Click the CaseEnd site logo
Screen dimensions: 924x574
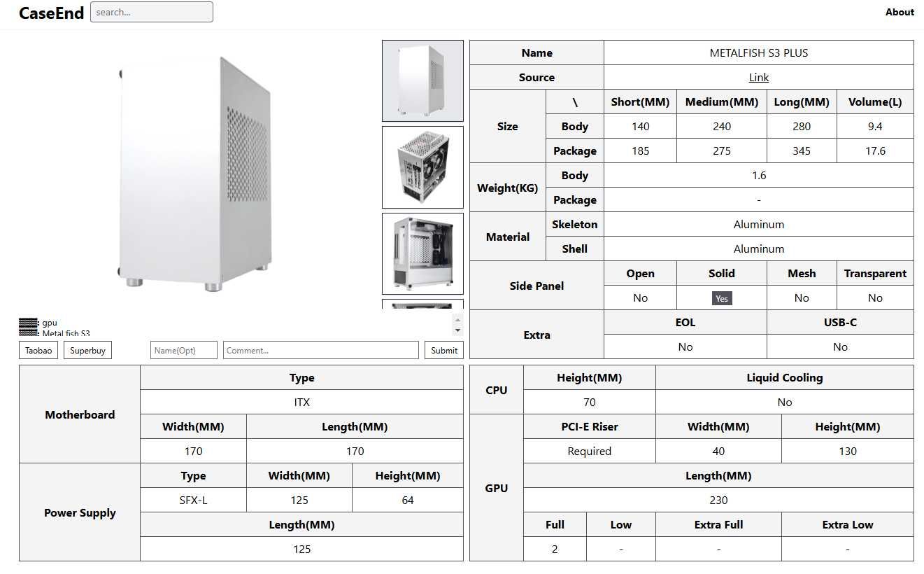click(51, 13)
